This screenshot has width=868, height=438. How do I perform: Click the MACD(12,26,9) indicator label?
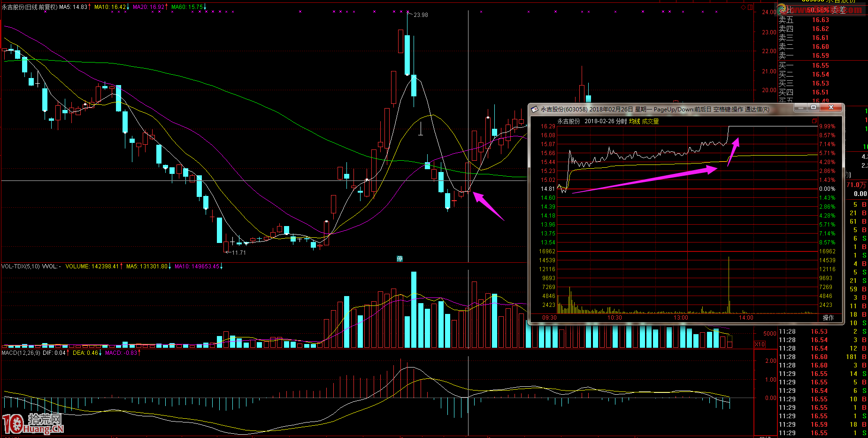tap(21, 353)
